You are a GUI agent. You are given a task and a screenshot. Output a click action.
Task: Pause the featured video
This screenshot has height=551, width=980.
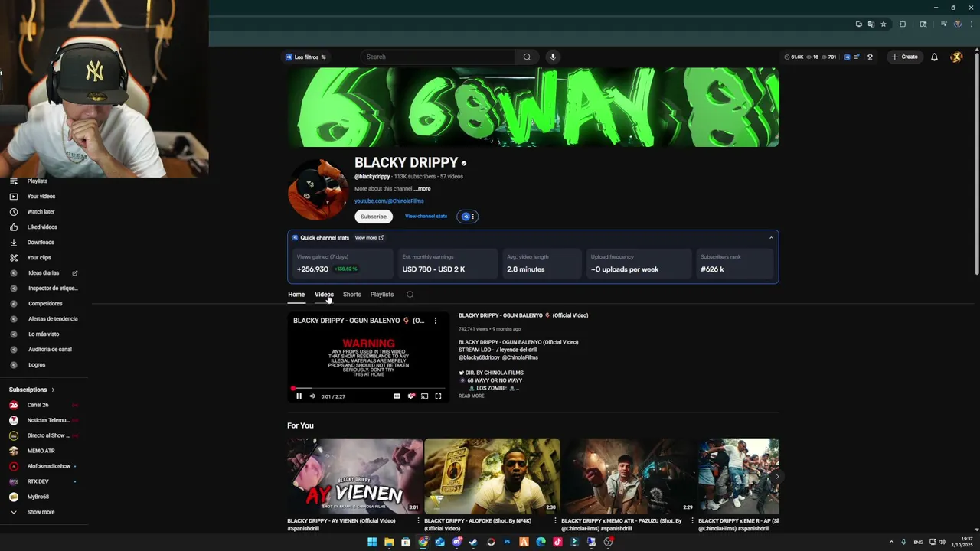299,396
